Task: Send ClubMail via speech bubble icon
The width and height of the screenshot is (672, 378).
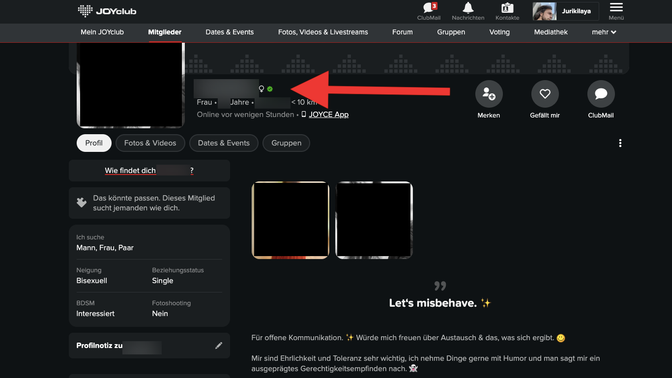Action: click(601, 94)
